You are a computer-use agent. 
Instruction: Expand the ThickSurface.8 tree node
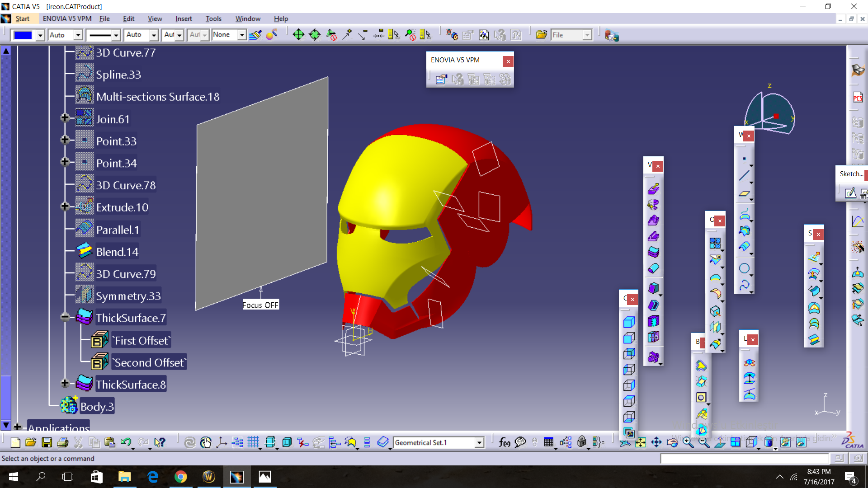(65, 384)
